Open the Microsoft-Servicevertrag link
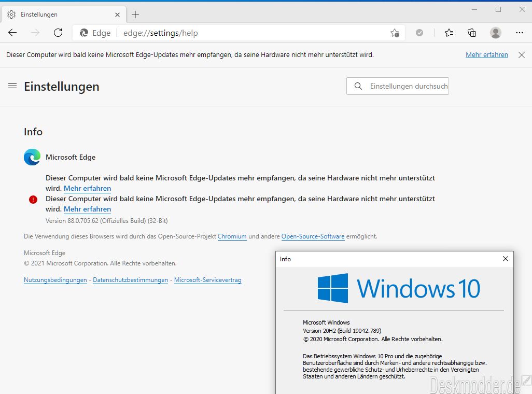The image size is (532, 394). coord(207,280)
